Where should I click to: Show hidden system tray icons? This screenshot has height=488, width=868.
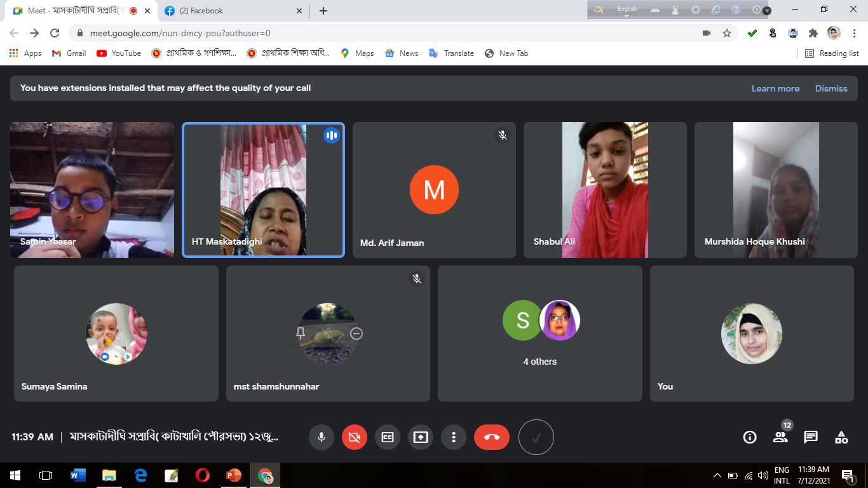pos(717,475)
